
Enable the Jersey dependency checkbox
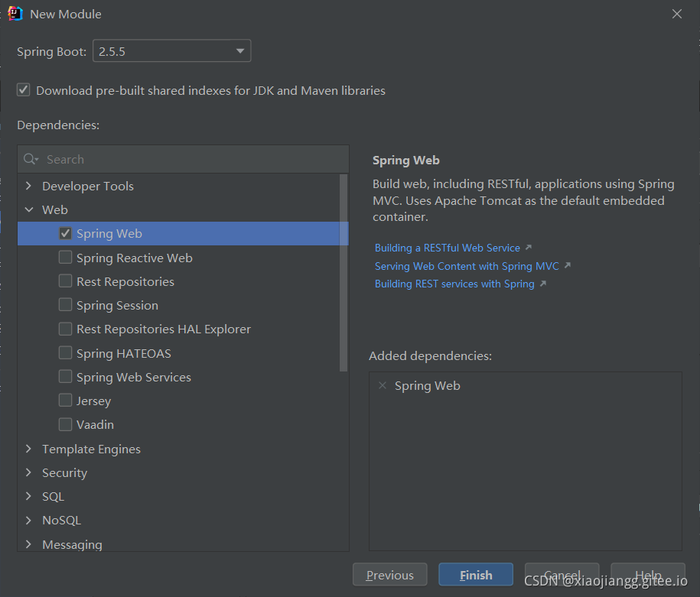pyautogui.click(x=65, y=401)
